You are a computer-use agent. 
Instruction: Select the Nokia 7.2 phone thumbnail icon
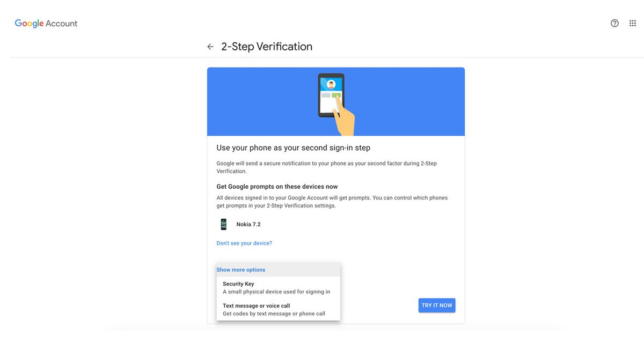pyautogui.click(x=223, y=224)
